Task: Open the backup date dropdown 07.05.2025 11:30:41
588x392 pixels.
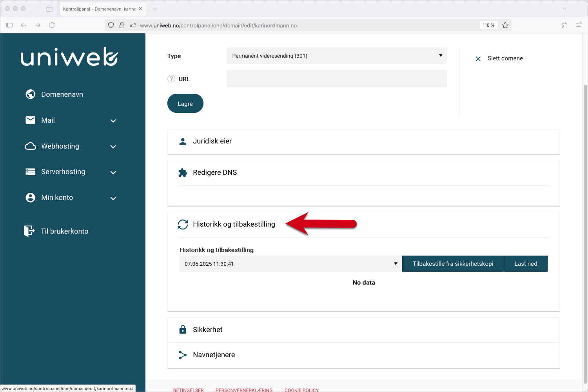Action: [x=290, y=264]
